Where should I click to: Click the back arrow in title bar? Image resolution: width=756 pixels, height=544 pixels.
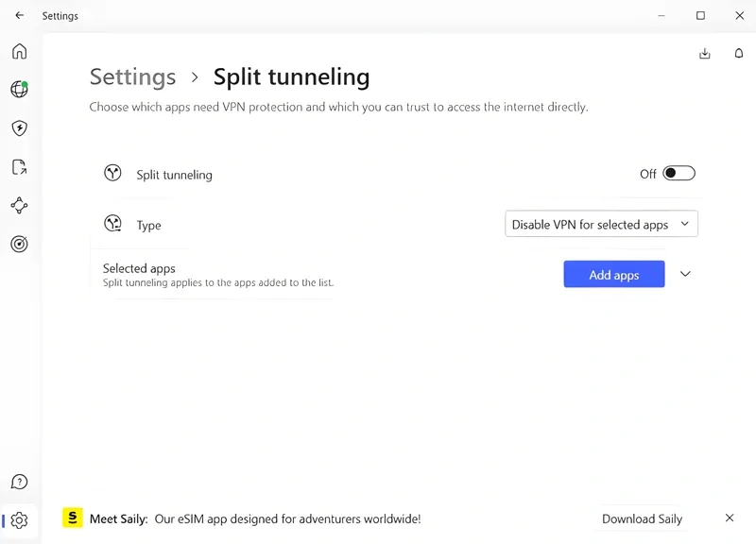click(20, 16)
